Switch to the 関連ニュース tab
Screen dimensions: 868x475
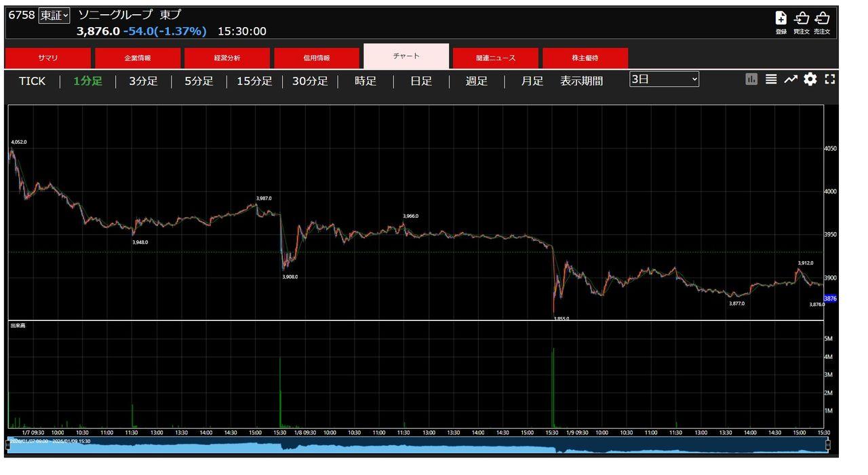[x=496, y=58]
